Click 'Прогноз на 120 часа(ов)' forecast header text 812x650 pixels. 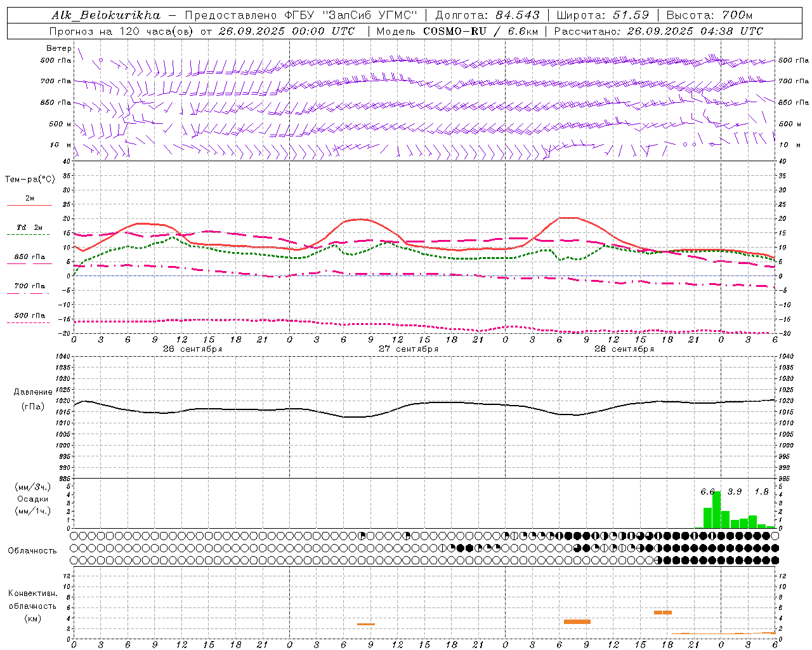122,31
